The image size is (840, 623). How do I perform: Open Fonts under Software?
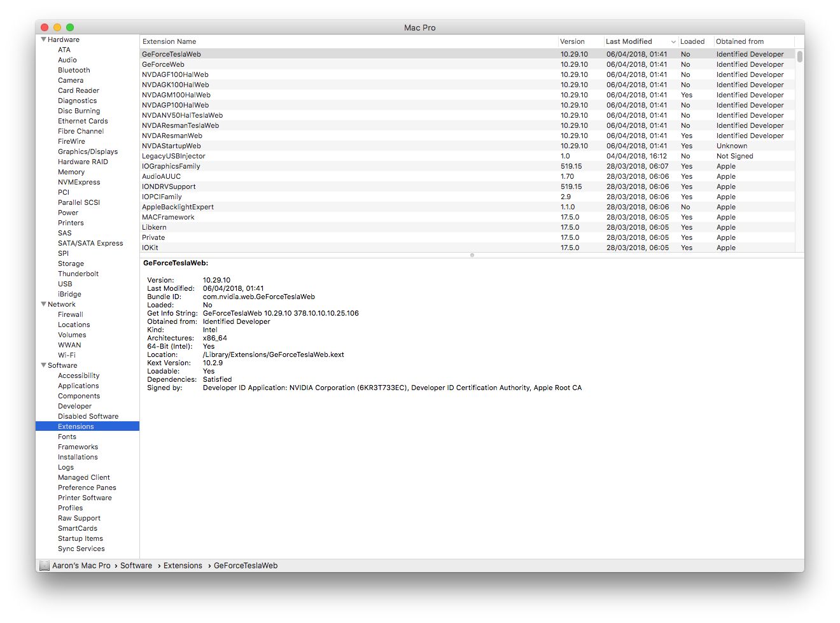67,437
